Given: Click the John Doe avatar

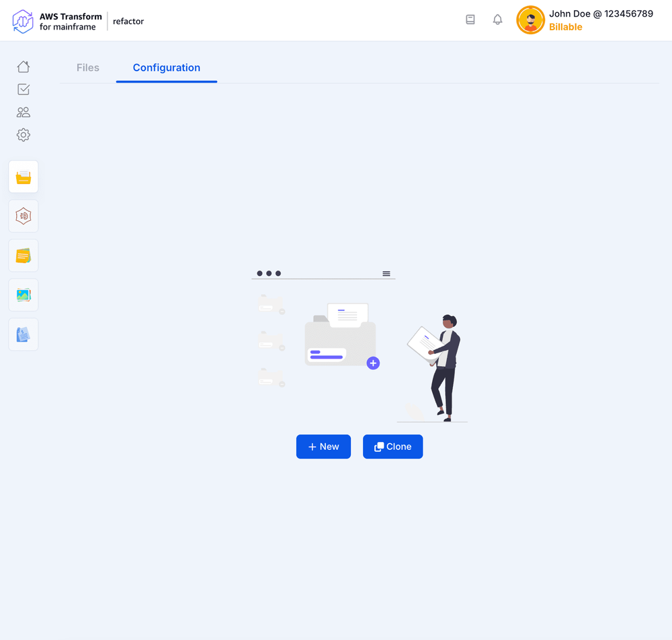Looking at the screenshot, I should pos(530,20).
